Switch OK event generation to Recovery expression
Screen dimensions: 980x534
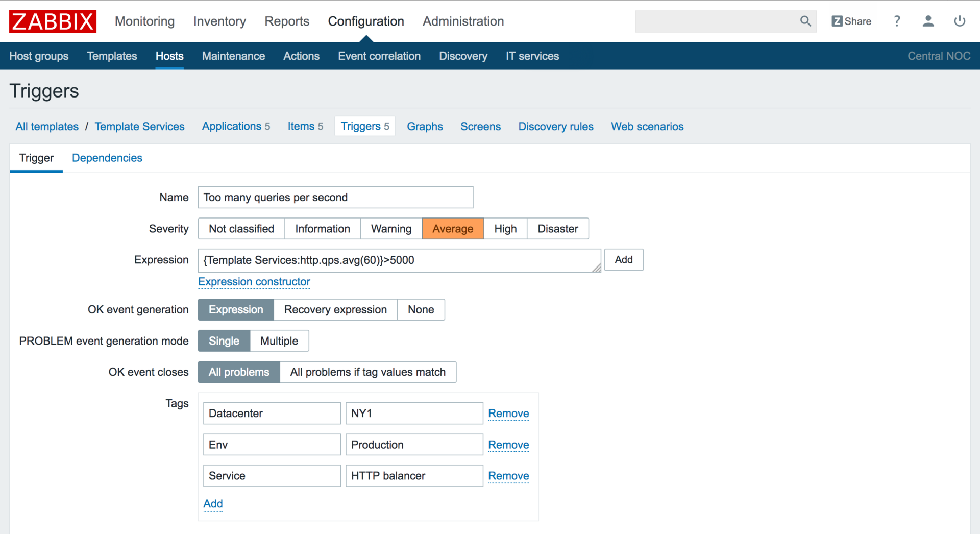(x=335, y=310)
